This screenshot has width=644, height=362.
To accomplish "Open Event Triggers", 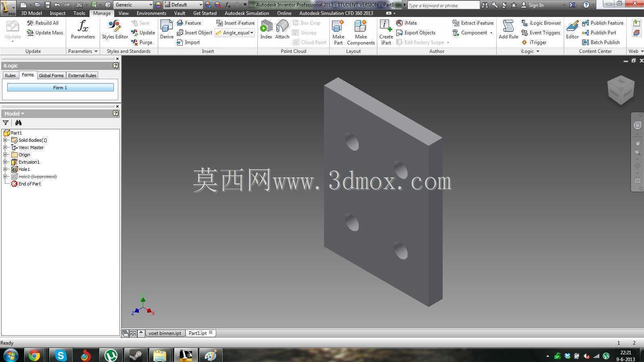I will coord(541,33).
